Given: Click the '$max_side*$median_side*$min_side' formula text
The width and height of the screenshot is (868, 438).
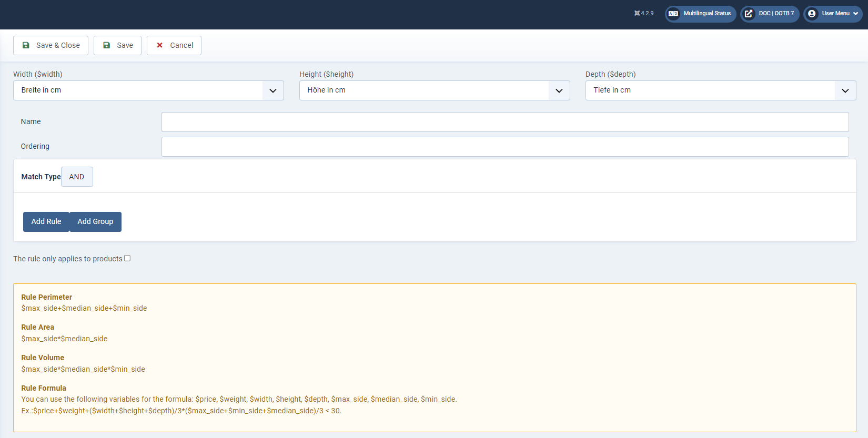Looking at the screenshot, I should [x=83, y=370].
